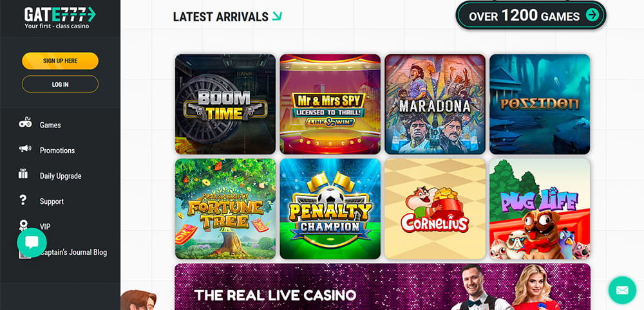Open the Promotions menu item
This screenshot has width=644, height=310.
click(x=57, y=150)
